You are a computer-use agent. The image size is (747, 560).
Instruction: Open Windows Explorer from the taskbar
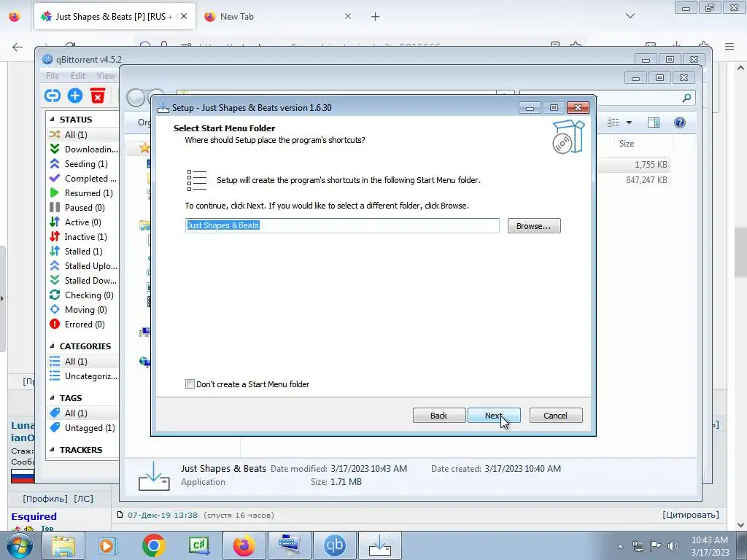(63, 545)
